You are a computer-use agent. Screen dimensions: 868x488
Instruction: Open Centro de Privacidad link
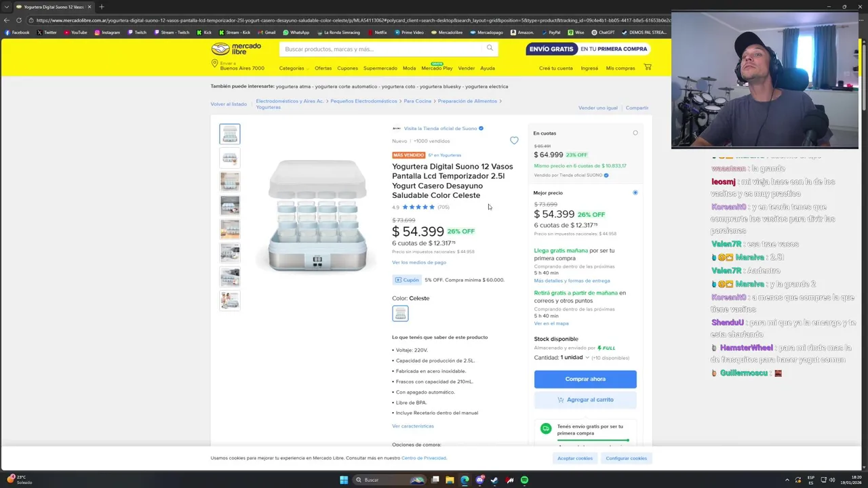click(x=424, y=458)
